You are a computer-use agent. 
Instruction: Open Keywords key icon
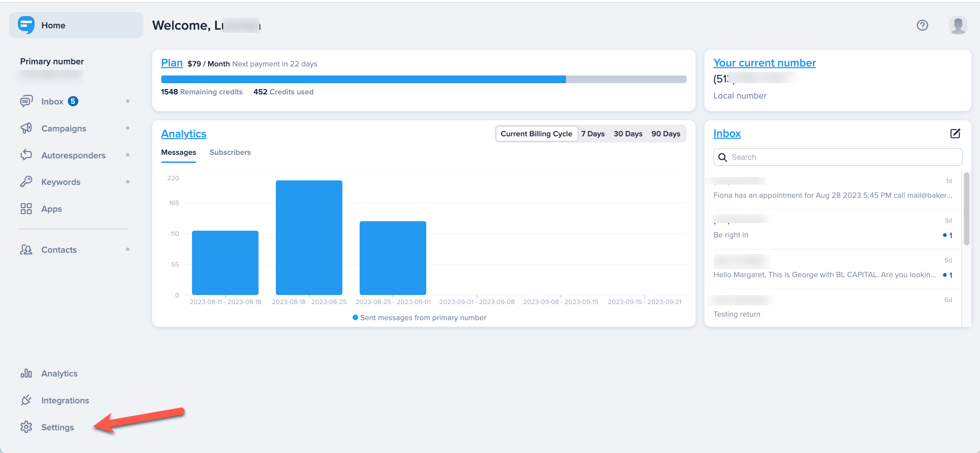tap(26, 182)
